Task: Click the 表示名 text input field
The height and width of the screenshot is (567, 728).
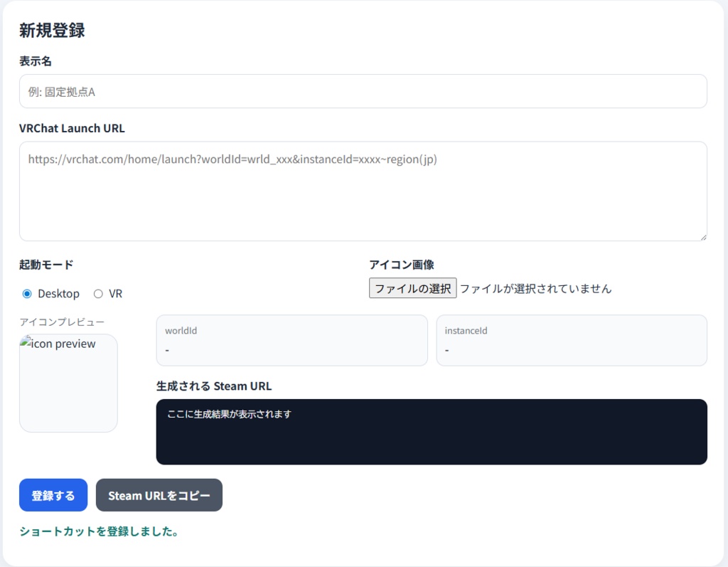Action: (363, 91)
